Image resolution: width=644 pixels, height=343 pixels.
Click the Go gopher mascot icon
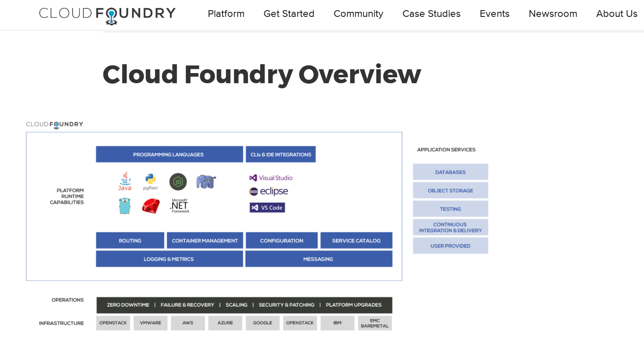tap(125, 206)
